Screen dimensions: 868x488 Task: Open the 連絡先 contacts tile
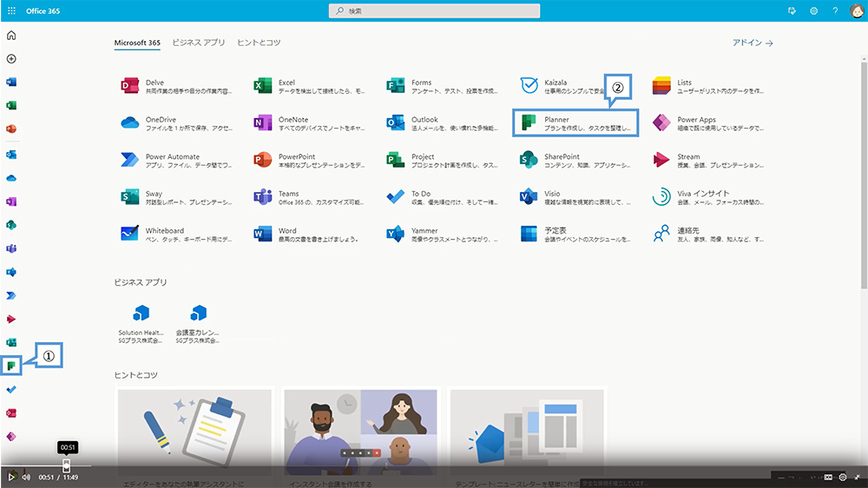707,234
